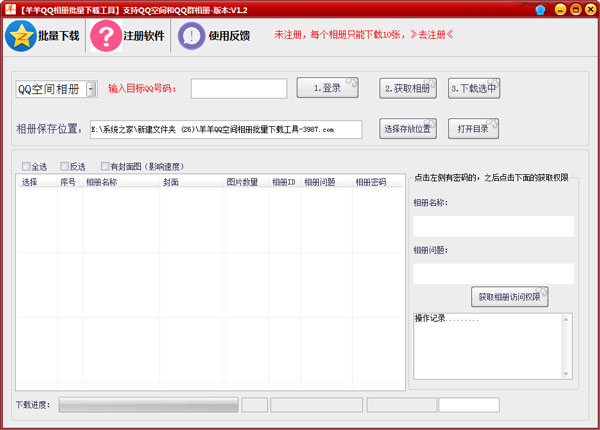
Task: Click the 相册问题 field in right panel
Action: 494,274
